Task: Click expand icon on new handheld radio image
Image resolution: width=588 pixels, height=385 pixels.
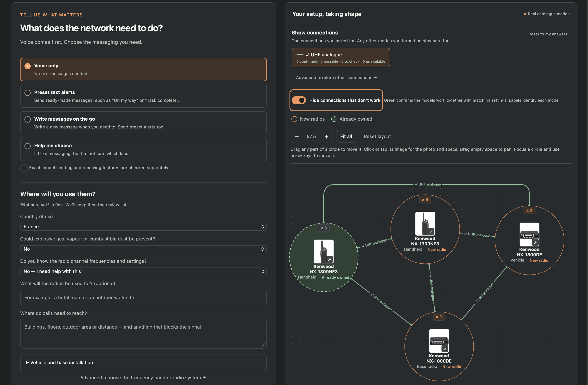Action: (x=431, y=232)
